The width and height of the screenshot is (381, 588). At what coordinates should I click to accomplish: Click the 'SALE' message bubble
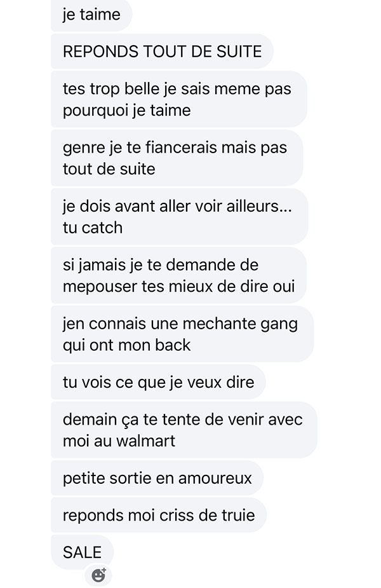(82, 552)
